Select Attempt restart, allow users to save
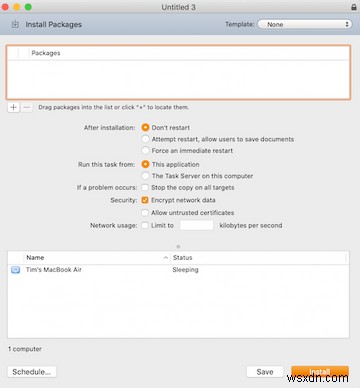Screen dimensions: 360x388 pos(145,139)
